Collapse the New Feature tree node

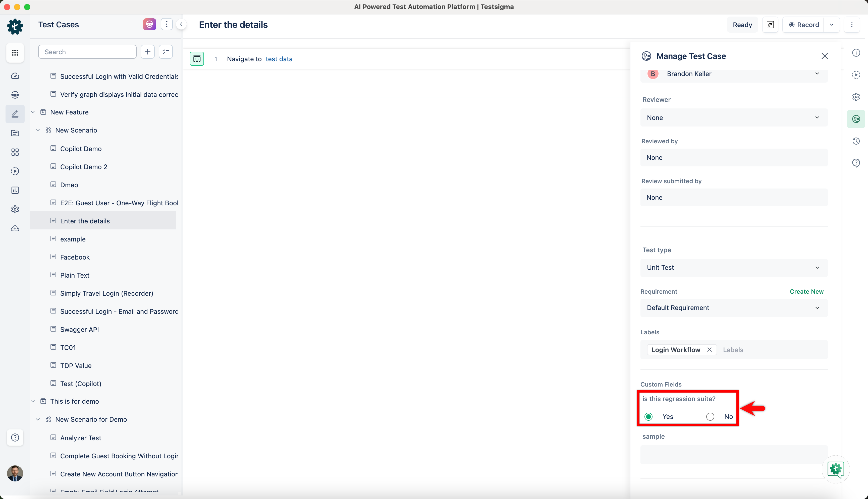[33, 112]
